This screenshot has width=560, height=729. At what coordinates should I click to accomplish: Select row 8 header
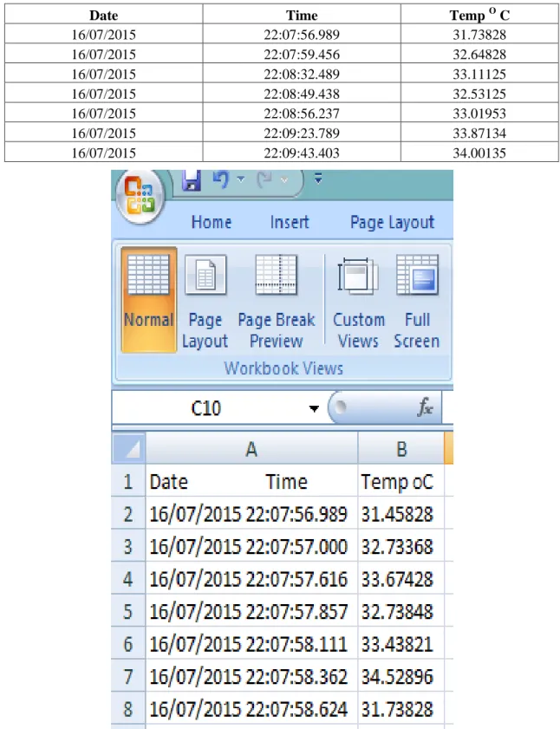pyautogui.click(x=128, y=709)
